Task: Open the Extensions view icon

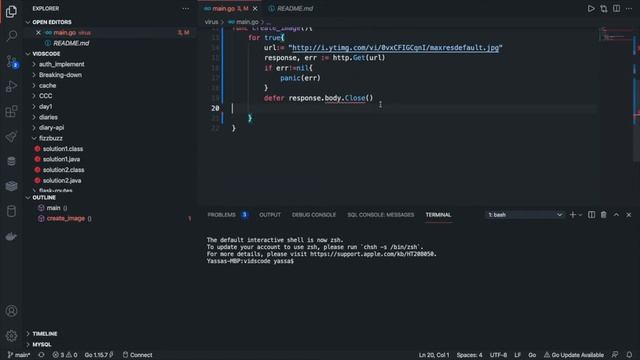Action: tap(11, 111)
